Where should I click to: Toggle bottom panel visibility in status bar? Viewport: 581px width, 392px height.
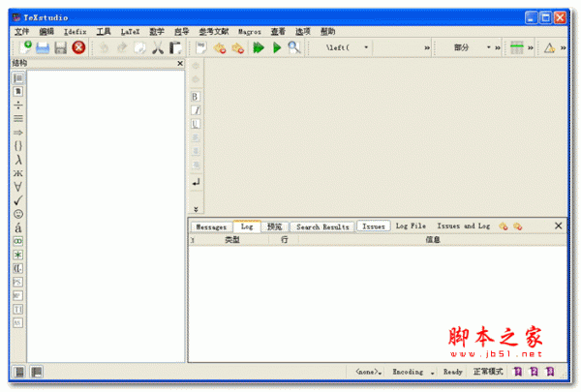coord(37,372)
